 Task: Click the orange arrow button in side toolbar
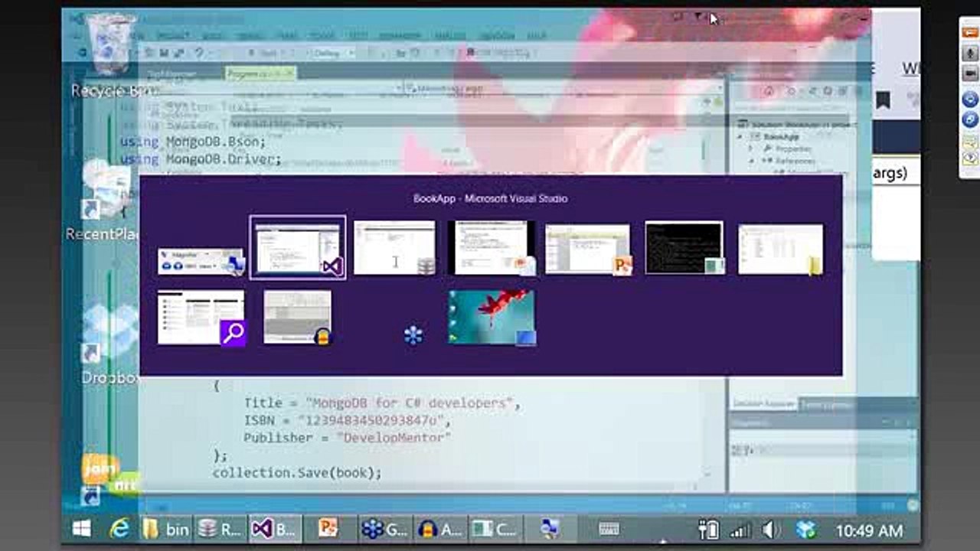(969, 32)
